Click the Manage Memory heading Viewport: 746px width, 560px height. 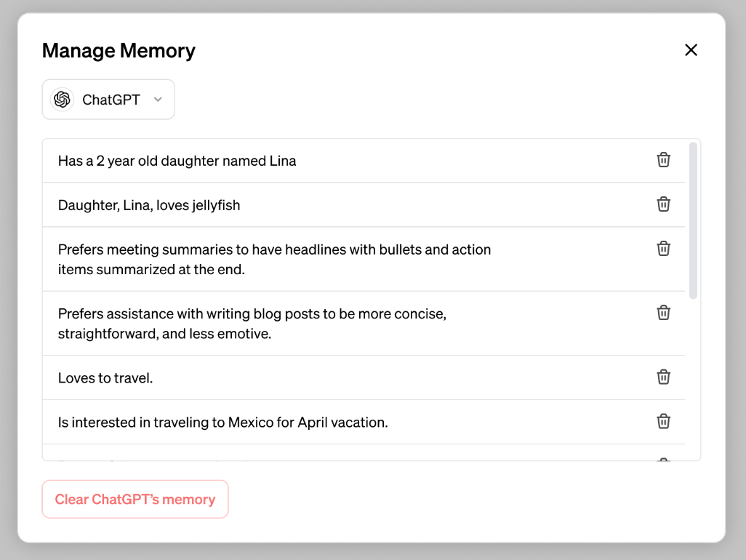pyautogui.click(x=119, y=51)
